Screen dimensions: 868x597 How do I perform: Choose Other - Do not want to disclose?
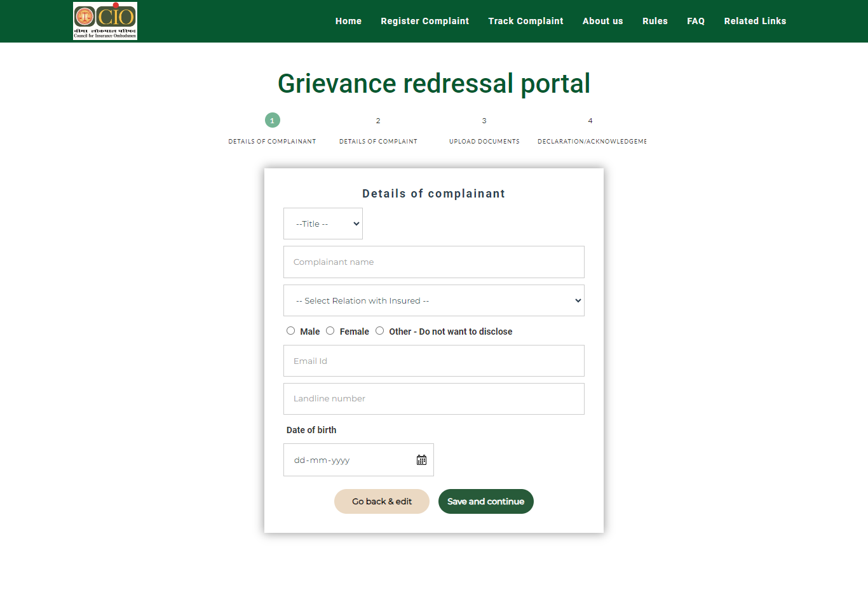380,331
